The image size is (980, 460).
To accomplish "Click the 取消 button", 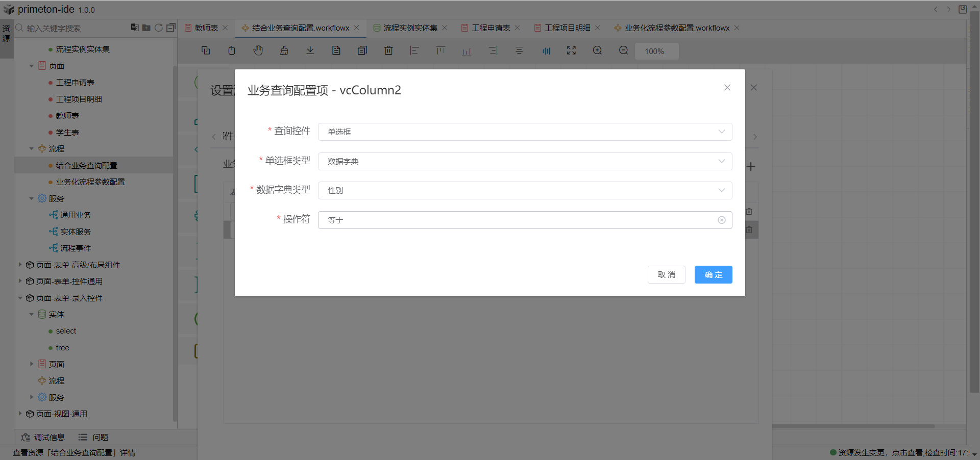I will [x=666, y=275].
